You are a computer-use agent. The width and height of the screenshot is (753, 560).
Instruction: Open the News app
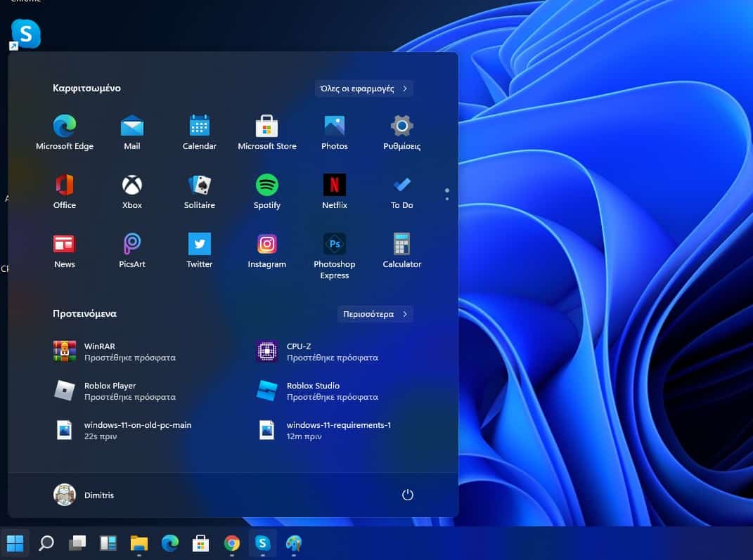pyautogui.click(x=65, y=250)
